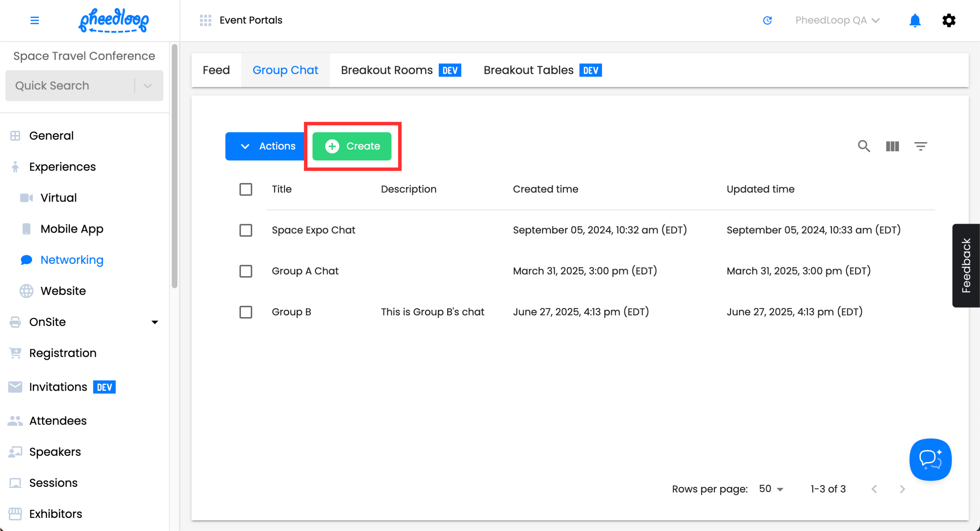Click the hamburger menu icon

click(x=35, y=20)
